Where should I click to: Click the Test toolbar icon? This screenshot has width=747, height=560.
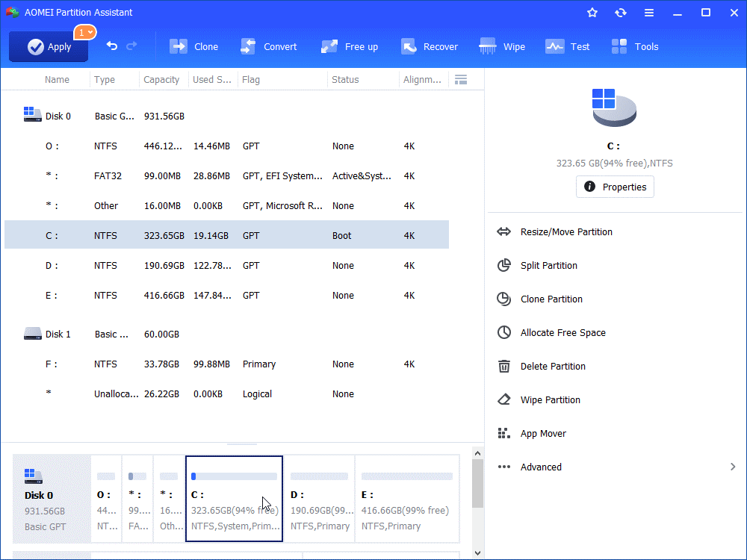coord(555,46)
